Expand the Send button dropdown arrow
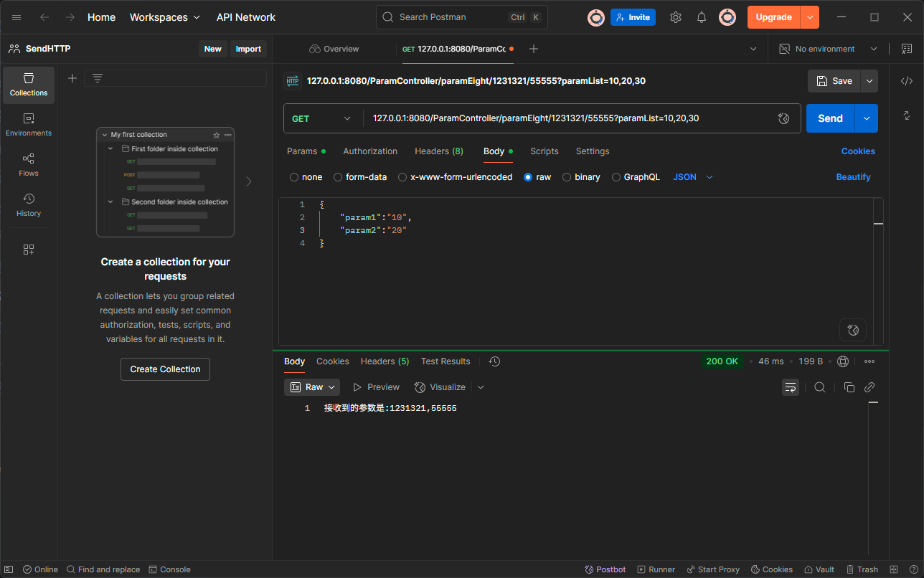This screenshot has width=924, height=578. 867,118
